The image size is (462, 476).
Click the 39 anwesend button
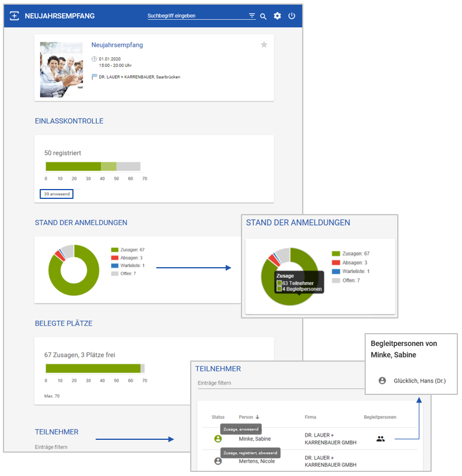coord(57,194)
